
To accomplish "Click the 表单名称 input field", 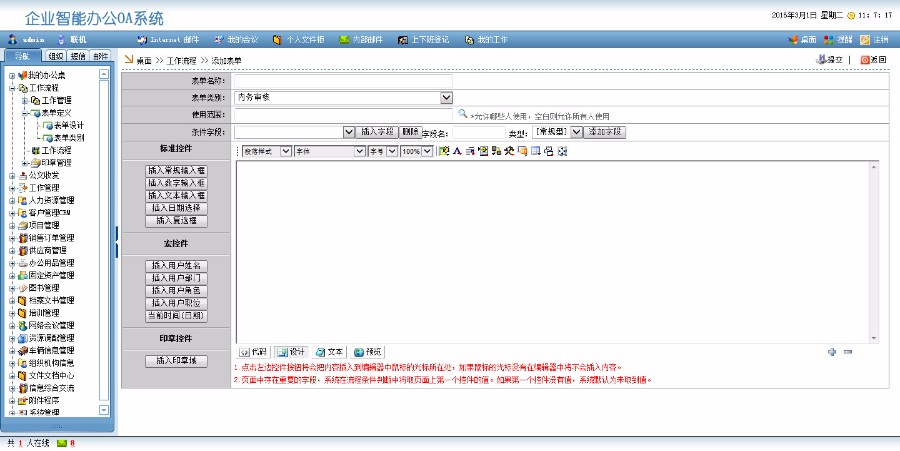I will 343,81.
